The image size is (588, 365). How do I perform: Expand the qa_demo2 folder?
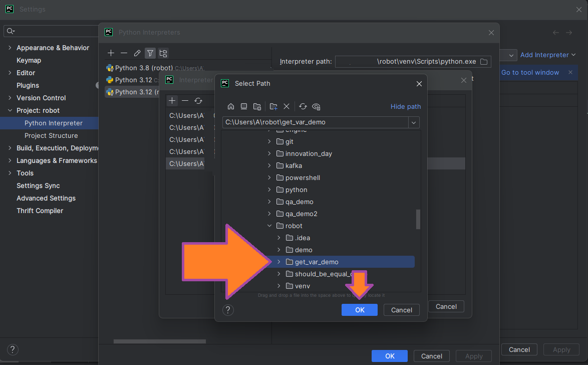point(269,214)
